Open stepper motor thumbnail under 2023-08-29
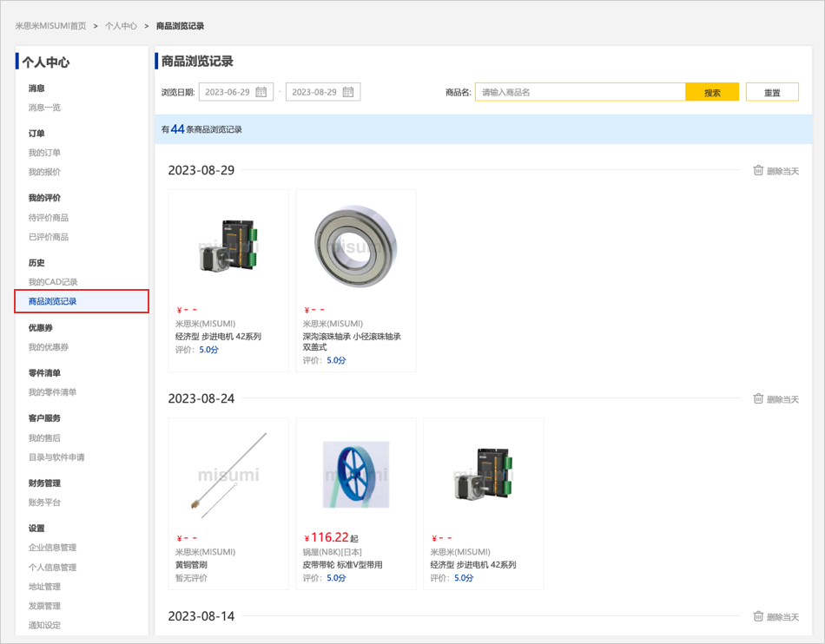The height and width of the screenshot is (644, 825). (x=228, y=246)
